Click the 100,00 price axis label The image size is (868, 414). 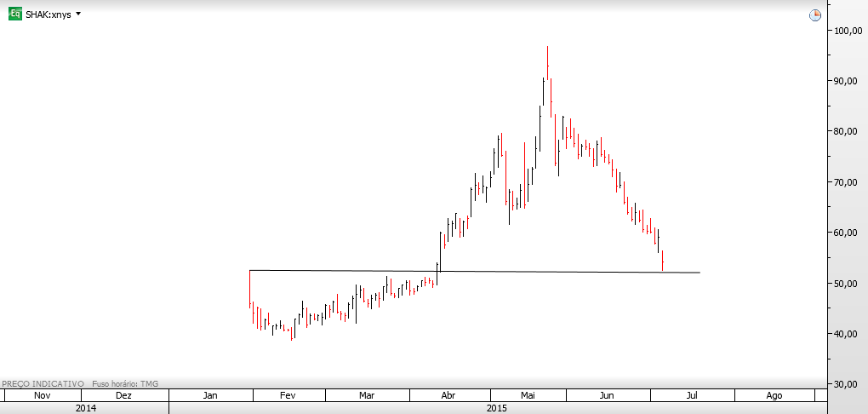846,31
